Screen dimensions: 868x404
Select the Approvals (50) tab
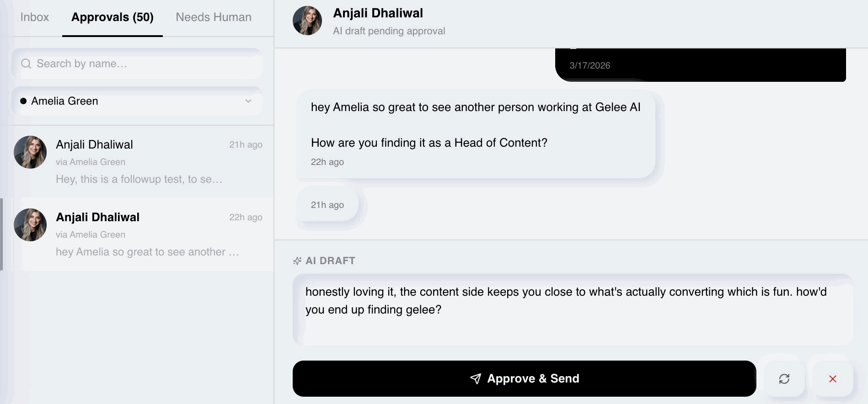pos(113,17)
